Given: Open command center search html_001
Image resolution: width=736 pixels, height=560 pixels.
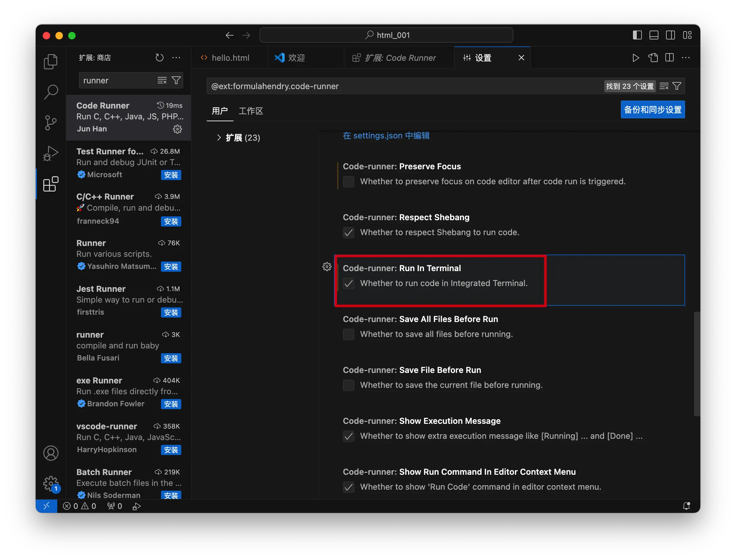Looking at the screenshot, I should tap(386, 35).
